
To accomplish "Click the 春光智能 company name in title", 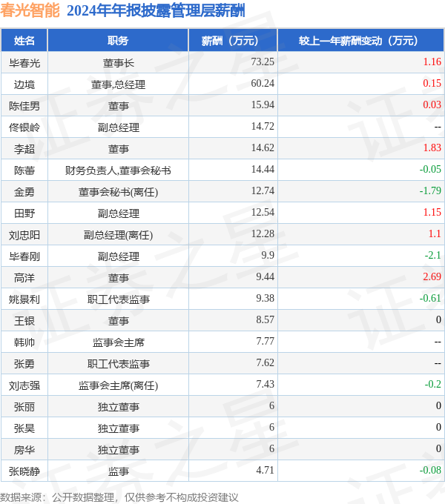I will click(30, 10).
